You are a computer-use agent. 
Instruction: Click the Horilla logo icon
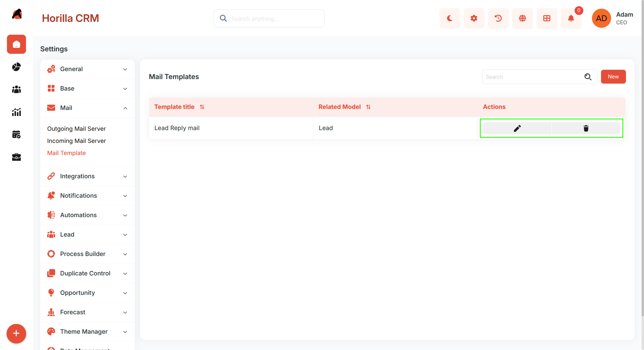click(x=17, y=14)
